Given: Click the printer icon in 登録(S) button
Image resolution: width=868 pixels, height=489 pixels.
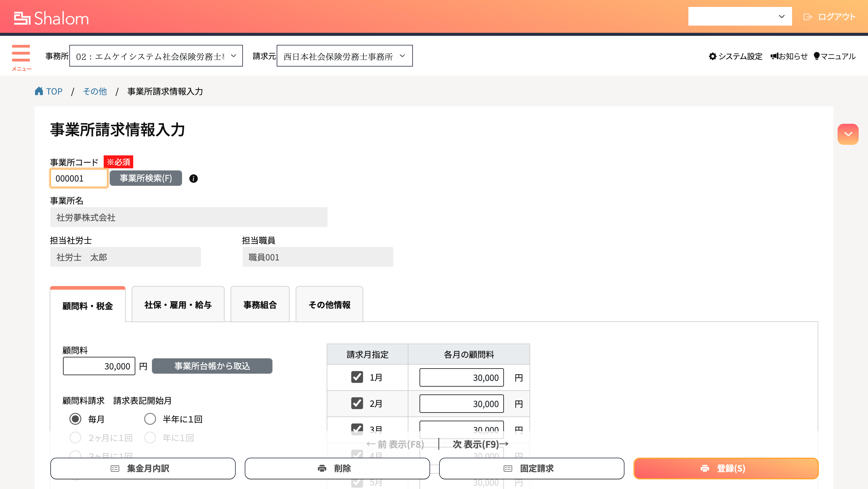Looking at the screenshot, I should pyautogui.click(x=705, y=469).
